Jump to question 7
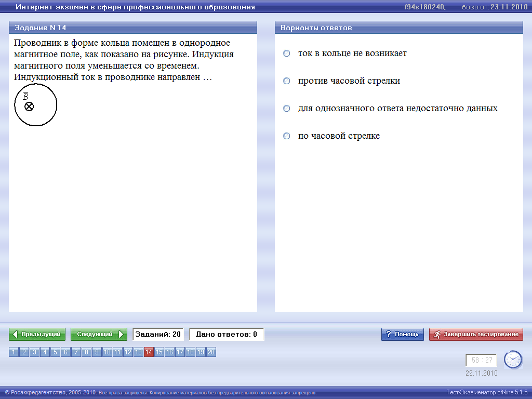The image size is (532, 399). pos(76,352)
